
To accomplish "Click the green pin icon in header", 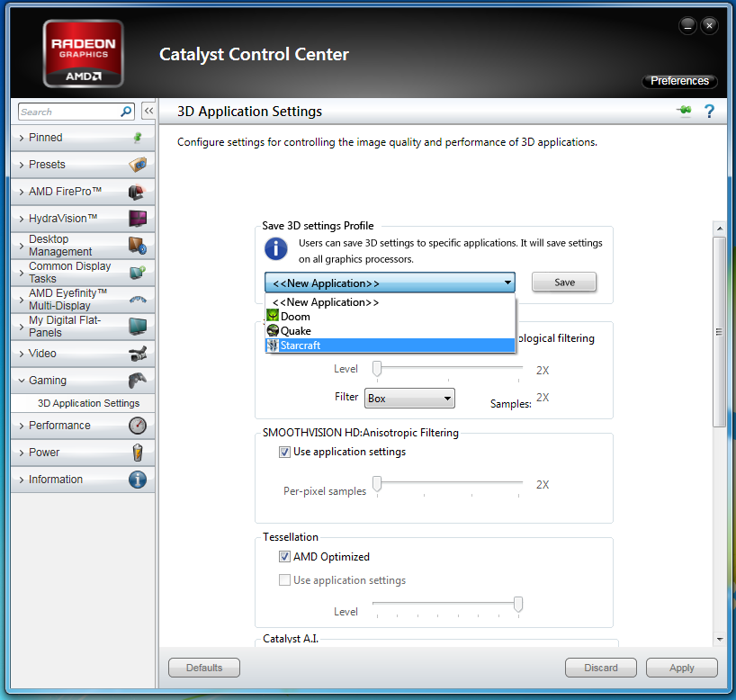I will point(684,112).
